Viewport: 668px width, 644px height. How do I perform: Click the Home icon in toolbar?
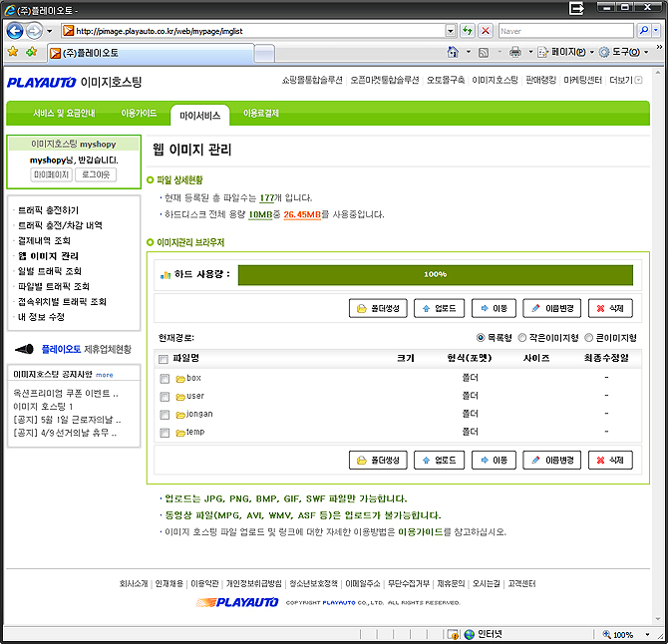454,52
